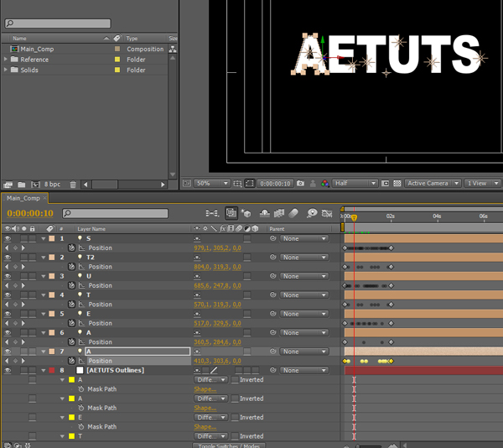Enable Frame Blending icon in timeline toolbar
This screenshot has height=448, width=503.
(279, 213)
